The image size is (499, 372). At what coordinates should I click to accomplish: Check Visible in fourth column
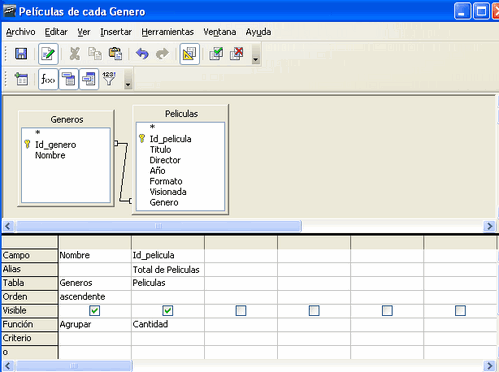(314, 311)
